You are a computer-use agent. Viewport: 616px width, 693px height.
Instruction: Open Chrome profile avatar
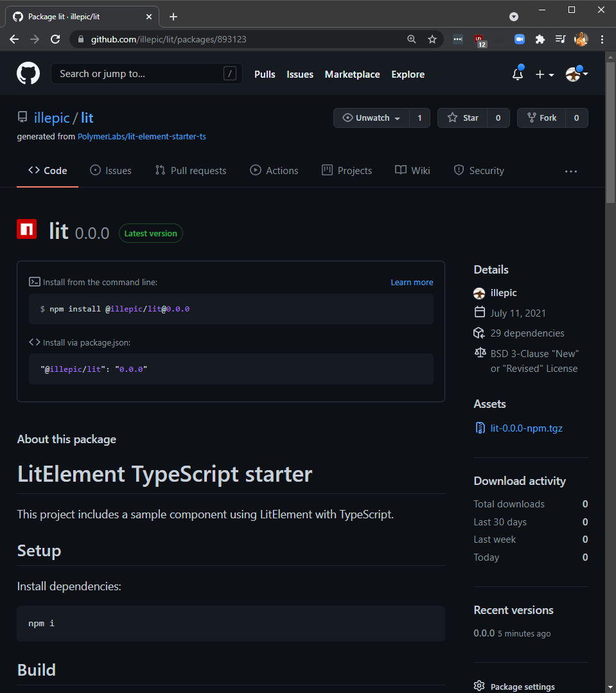pos(581,39)
